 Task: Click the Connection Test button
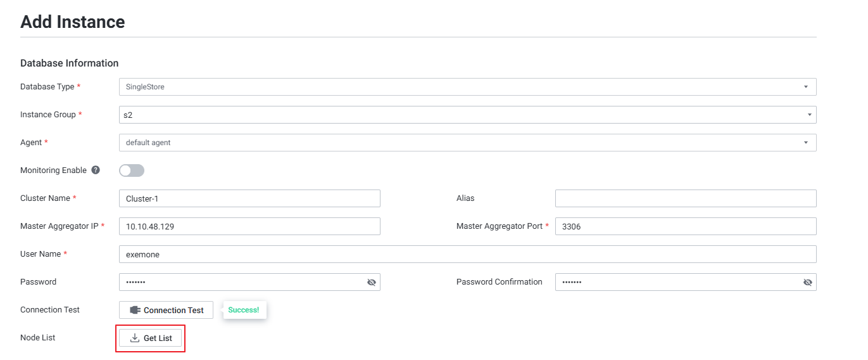pyautogui.click(x=167, y=310)
